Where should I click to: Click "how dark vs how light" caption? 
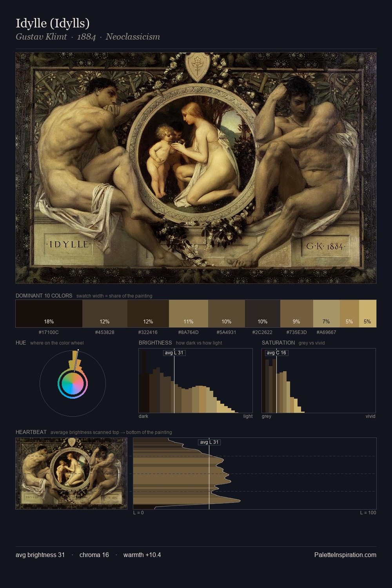[x=199, y=343]
